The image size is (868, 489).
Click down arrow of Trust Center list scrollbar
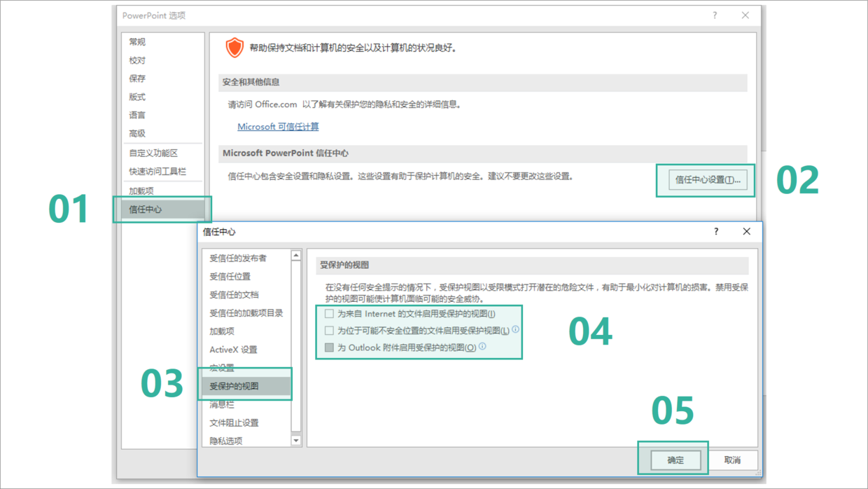[x=296, y=441]
